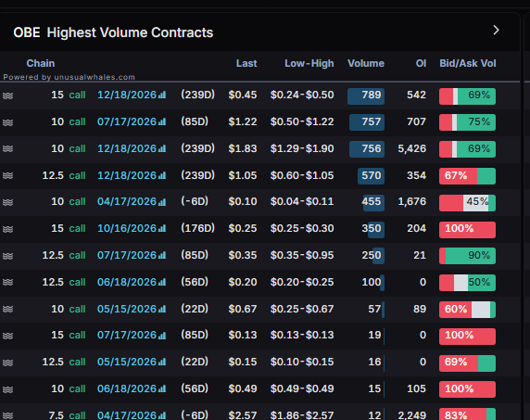The width and height of the screenshot is (530, 420).
Task: Sort by the Bid/Ask Vol column header
Action: 468,63
